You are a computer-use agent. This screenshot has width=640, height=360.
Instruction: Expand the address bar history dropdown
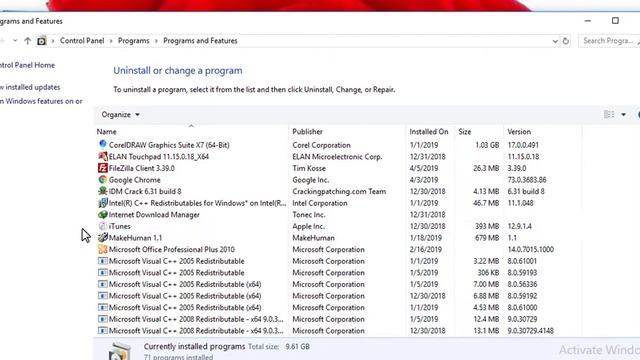555,41
